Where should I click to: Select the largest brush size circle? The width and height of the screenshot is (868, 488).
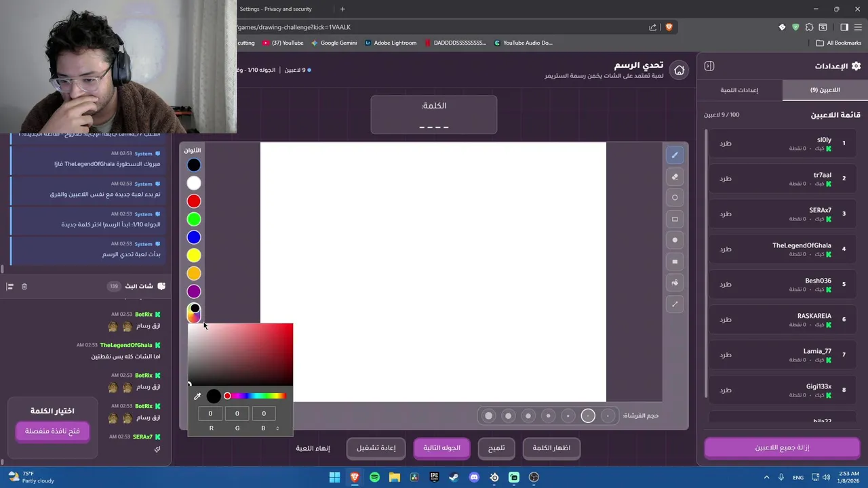[488, 416]
